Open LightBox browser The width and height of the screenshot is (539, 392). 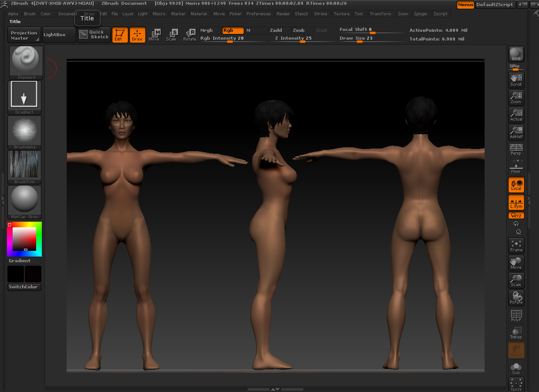[59, 35]
